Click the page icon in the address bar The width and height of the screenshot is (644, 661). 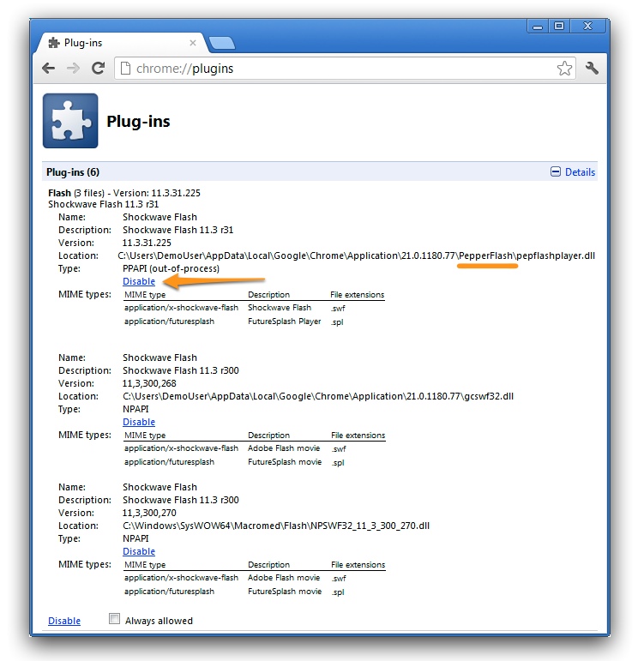(125, 69)
